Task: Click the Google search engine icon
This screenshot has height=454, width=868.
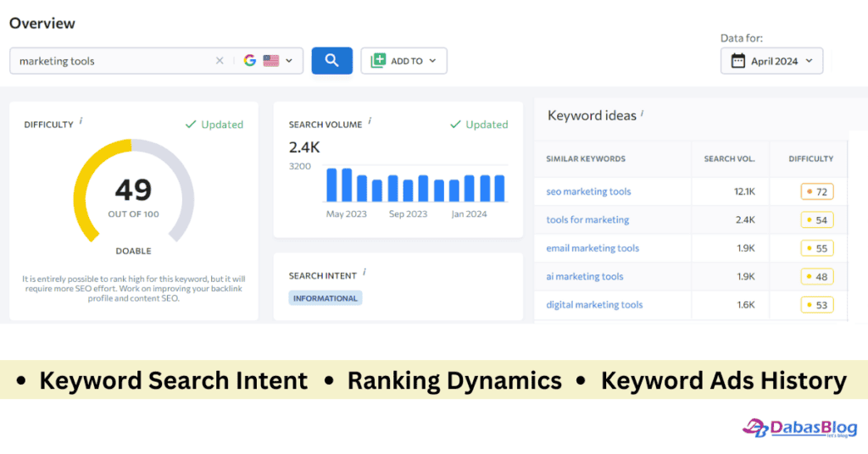Action: 250,61
